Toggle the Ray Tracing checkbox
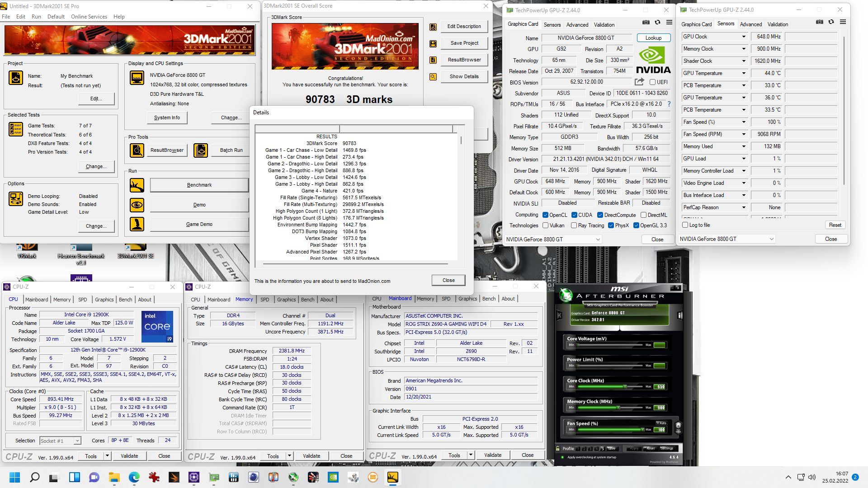The height and width of the screenshot is (488, 868). coord(574,225)
